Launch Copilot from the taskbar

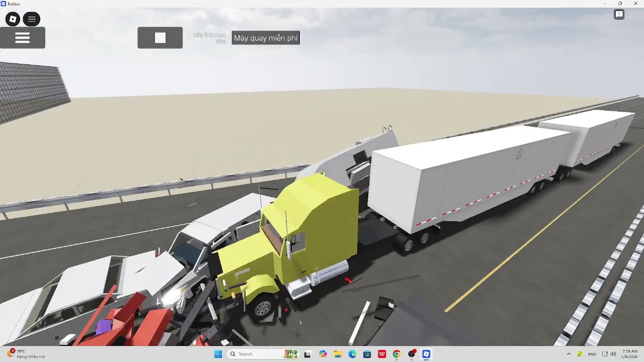(x=323, y=354)
